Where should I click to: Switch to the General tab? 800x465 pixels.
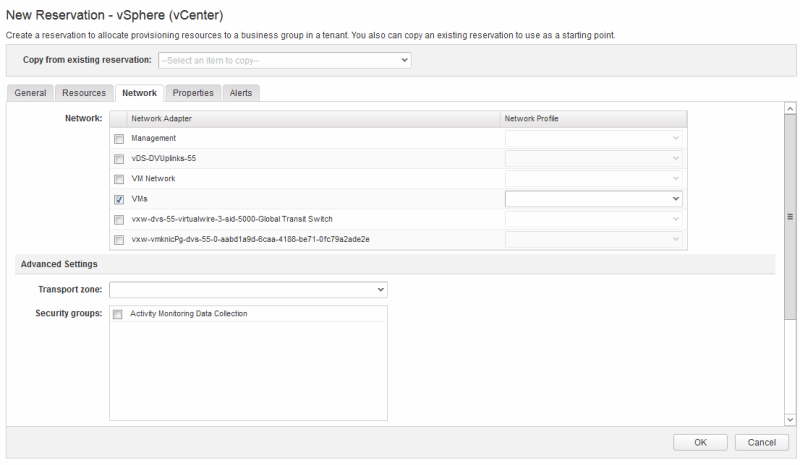pos(30,93)
